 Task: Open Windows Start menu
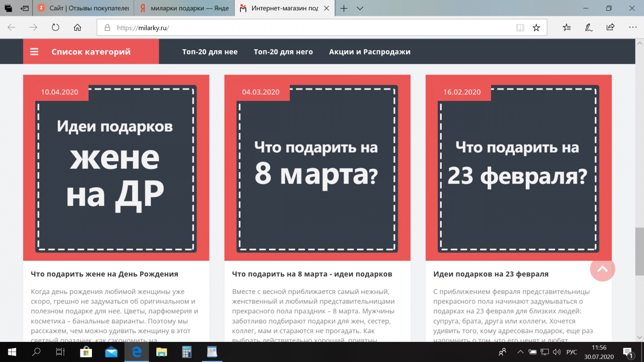point(12,352)
